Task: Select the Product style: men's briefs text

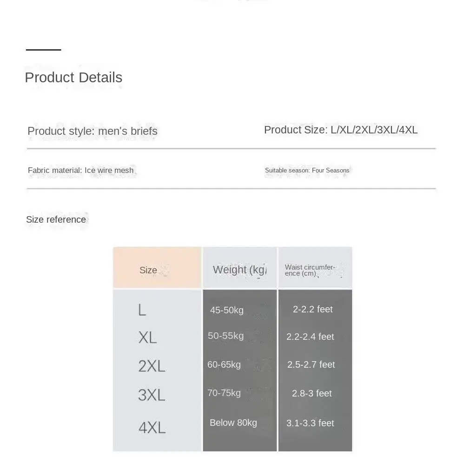Action: [93, 131]
